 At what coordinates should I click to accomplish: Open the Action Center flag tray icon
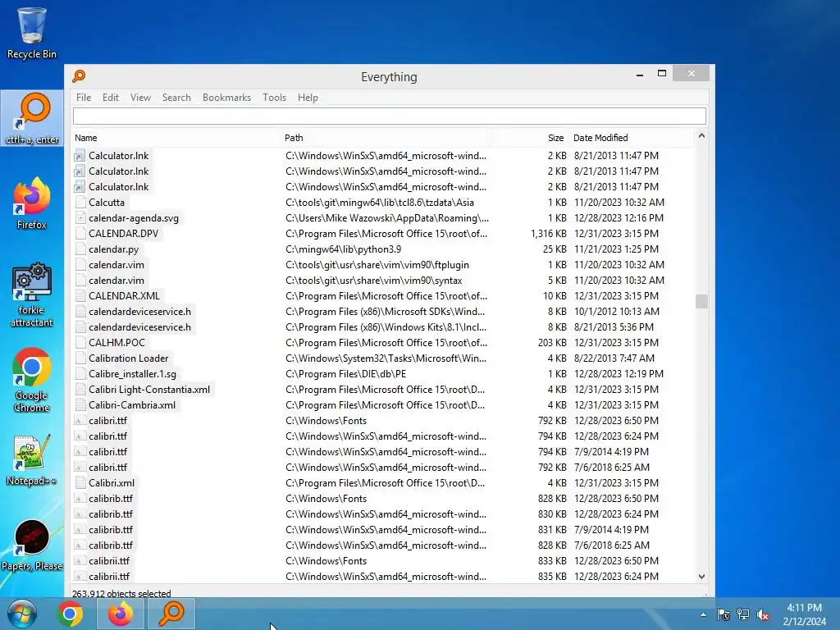pyautogui.click(x=724, y=614)
